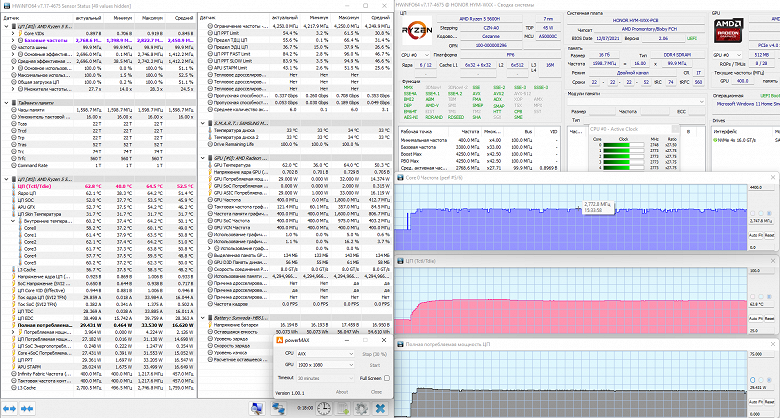Click thermometer icon of GPU Температура row
This screenshot has height=418, width=780.
click(210, 165)
